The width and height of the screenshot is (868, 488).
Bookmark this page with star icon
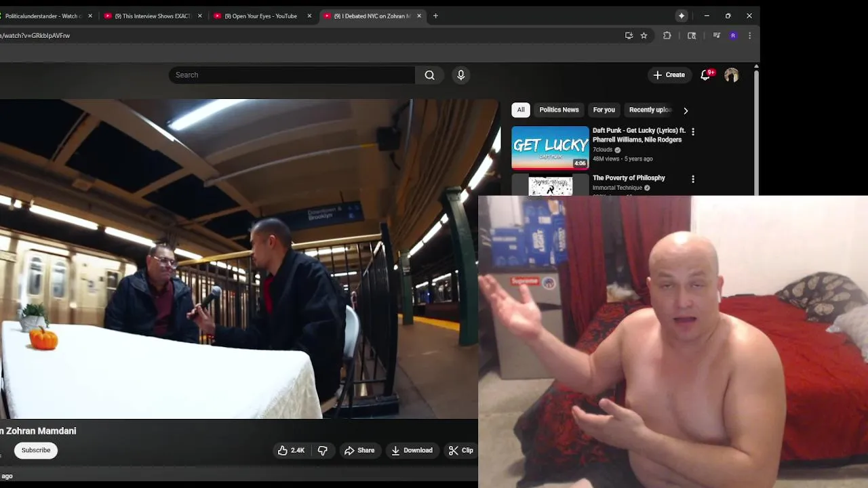644,35
